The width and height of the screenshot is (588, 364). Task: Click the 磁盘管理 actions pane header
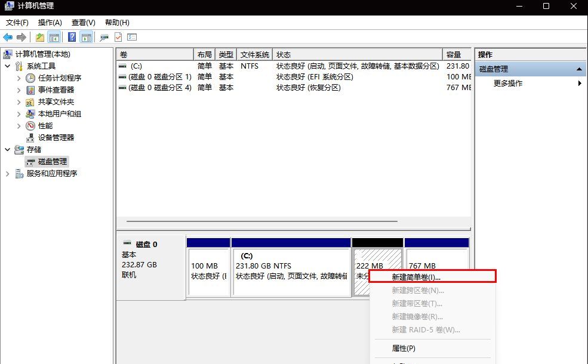pyautogui.click(x=530, y=69)
